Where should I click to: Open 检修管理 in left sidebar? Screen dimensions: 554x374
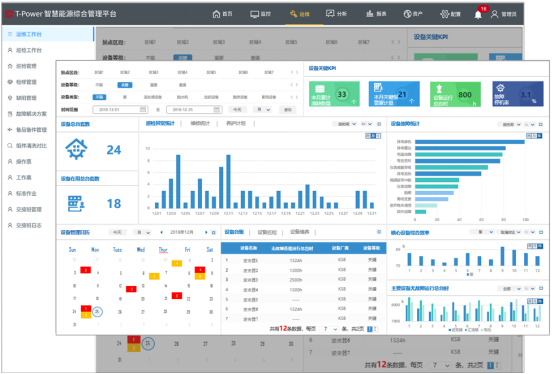pos(26,82)
